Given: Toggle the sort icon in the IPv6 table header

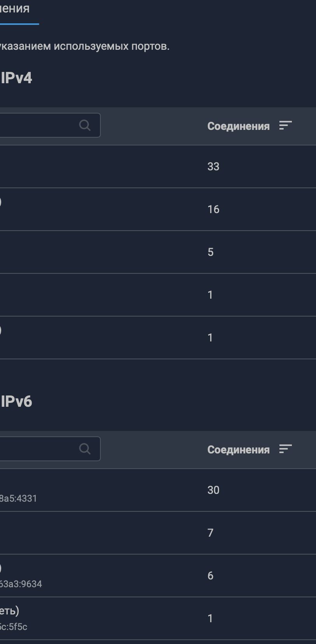Looking at the screenshot, I should click(x=285, y=449).
